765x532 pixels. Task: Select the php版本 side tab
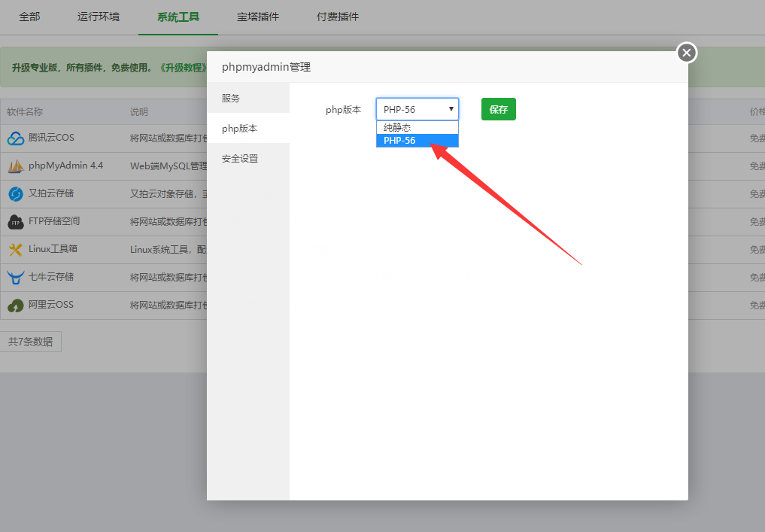pyautogui.click(x=240, y=129)
